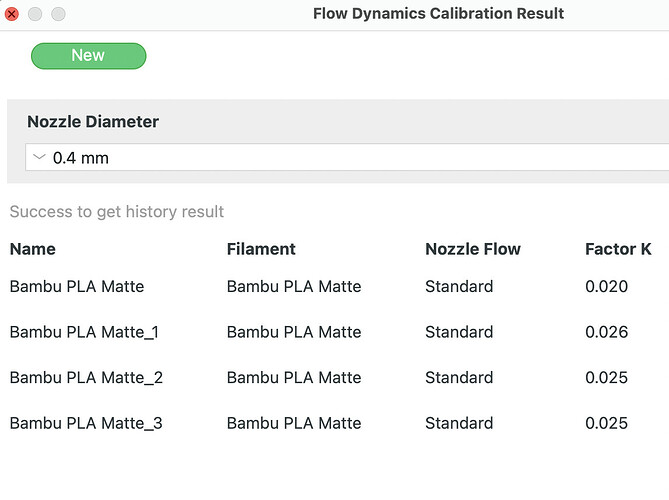
Task: Click the Name column header
Action: pos(32,249)
